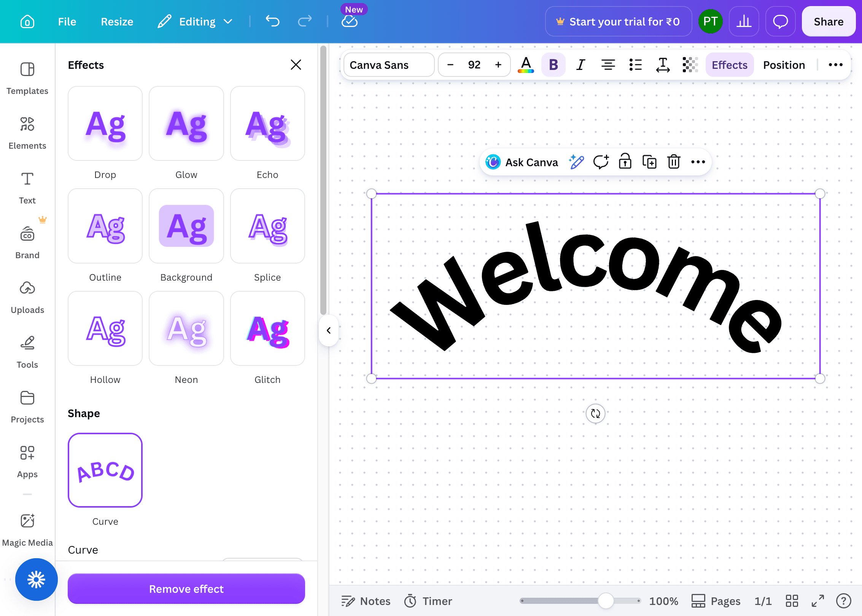This screenshot has width=862, height=616.
Task: Toggle bulleted list formatting
Action: point(635,65)
